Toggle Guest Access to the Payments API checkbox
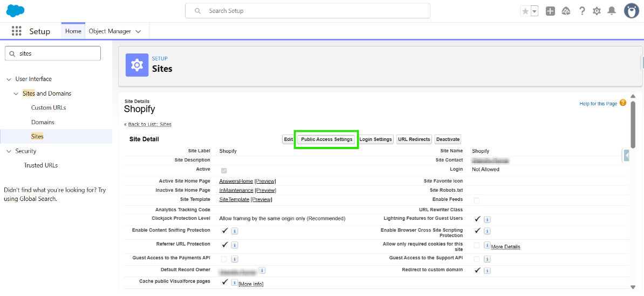This screenshot has height=296, width=644. [224, 259]
